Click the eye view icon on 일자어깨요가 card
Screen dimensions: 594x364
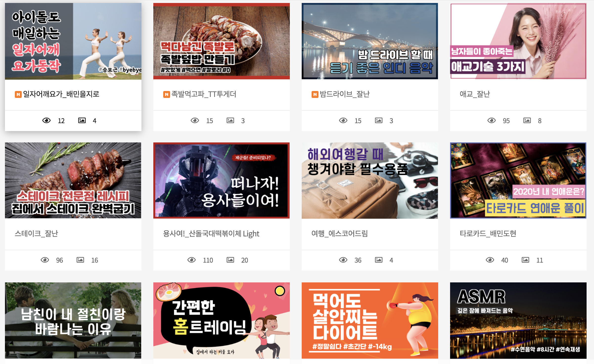(46, 120)
